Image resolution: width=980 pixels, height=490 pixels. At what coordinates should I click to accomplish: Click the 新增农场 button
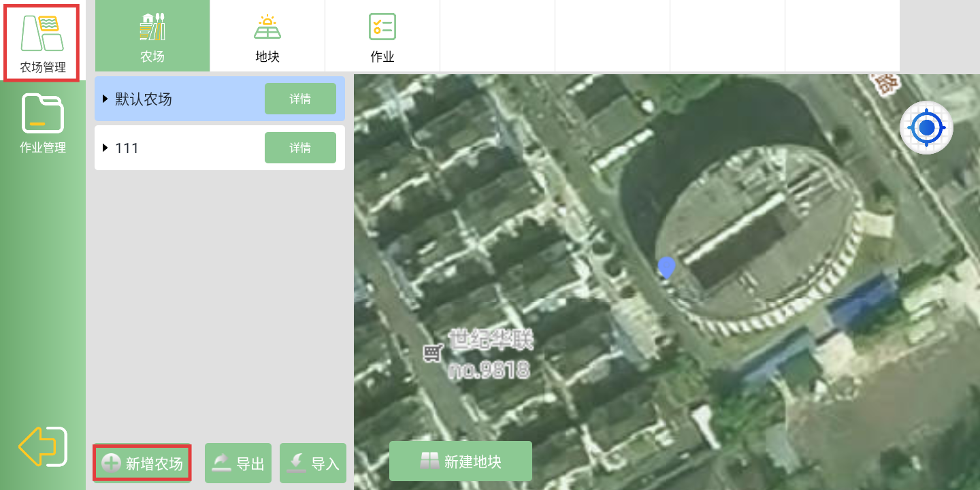coord(142,463)
